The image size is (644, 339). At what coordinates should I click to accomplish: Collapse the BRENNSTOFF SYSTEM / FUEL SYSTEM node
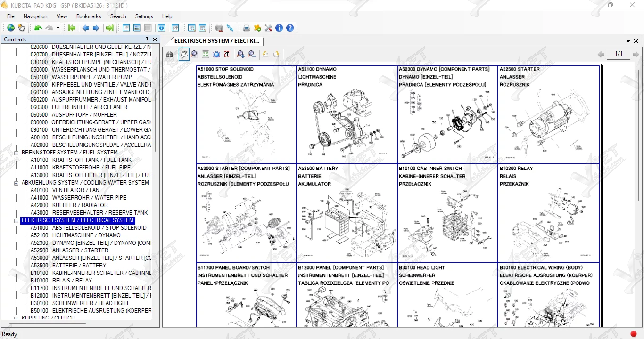coord(17,153)
